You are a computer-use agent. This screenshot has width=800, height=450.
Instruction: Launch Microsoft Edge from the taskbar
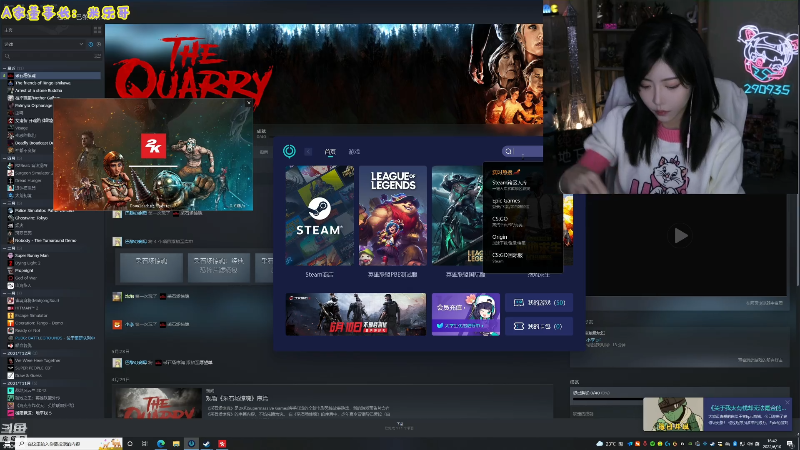coord(161,443)
